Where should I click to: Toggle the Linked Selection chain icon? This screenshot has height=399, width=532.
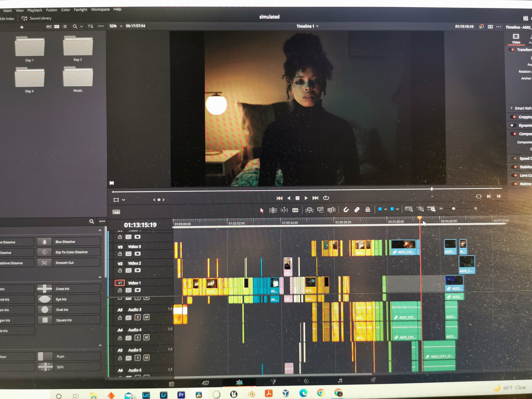357,210
